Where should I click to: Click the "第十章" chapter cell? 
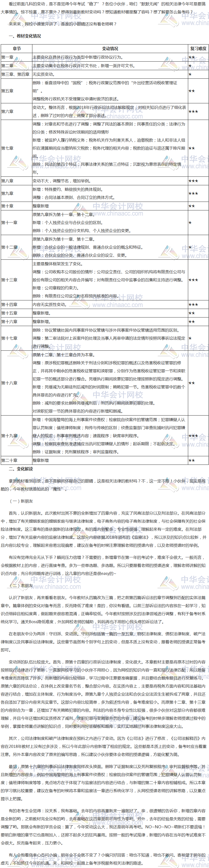(16, 206)
